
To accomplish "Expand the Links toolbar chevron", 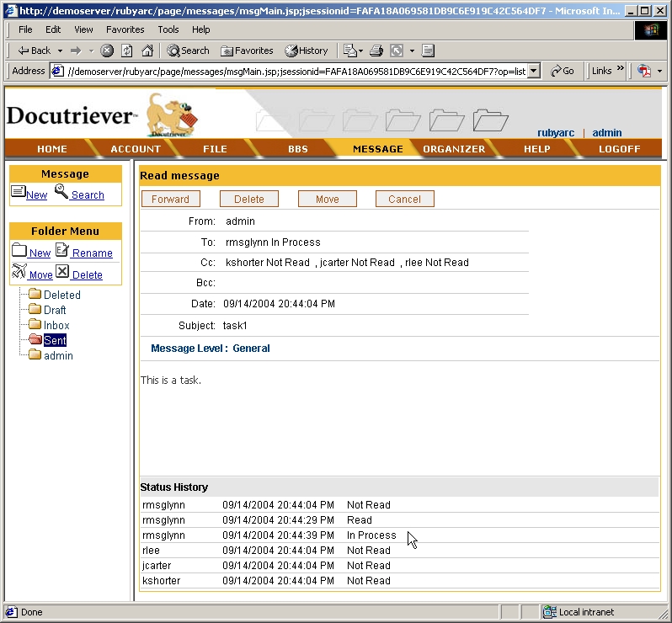I will click(x=621, y=70).
